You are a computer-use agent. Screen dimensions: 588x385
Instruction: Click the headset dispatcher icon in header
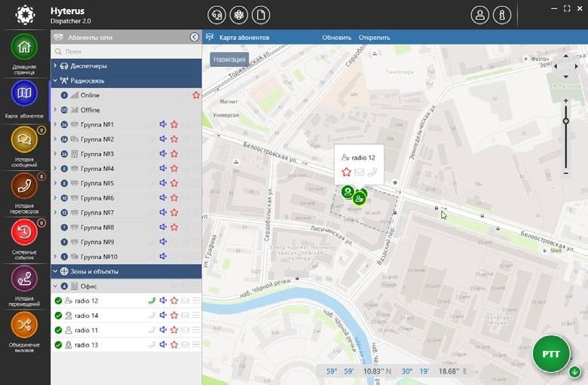[217, 15]
